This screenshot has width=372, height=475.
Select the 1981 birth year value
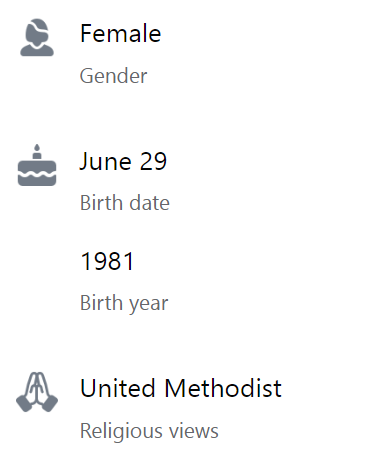[x=107, y=261]
